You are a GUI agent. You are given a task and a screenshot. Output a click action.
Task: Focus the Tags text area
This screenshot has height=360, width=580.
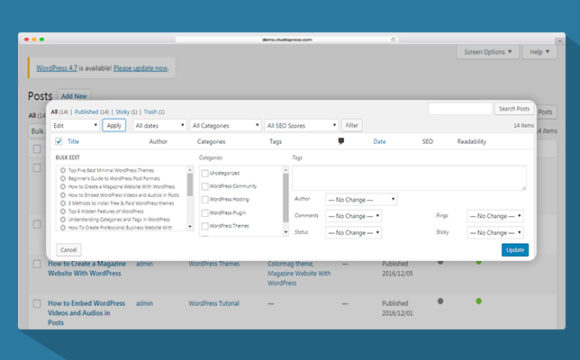coord(409,178)
